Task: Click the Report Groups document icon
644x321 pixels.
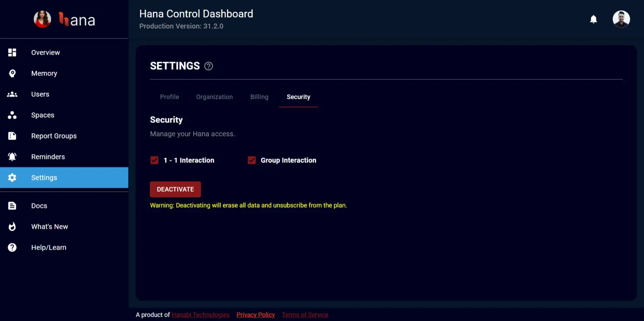Action: (12, 136)
